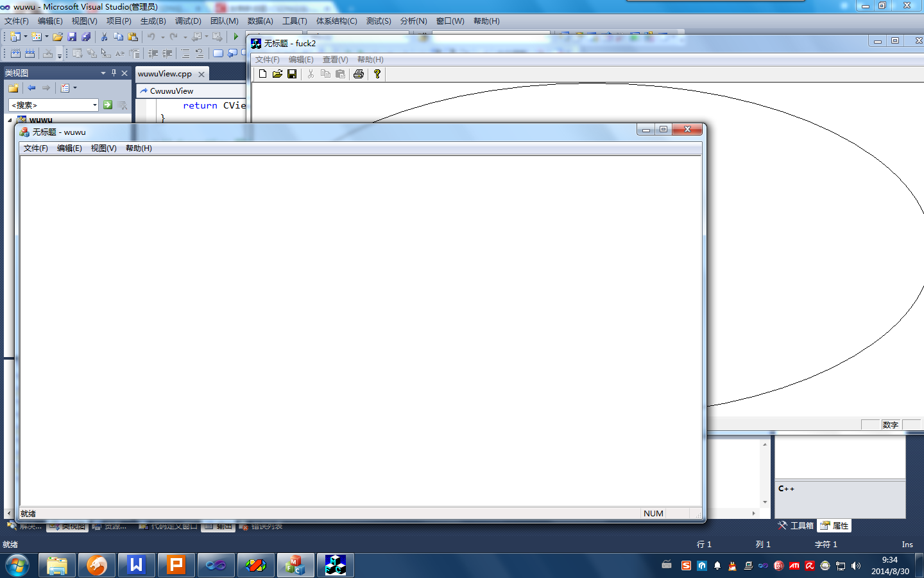Click New Project icon in Visual Studio toolbar
924x578 pixels.
click(15, 37)
